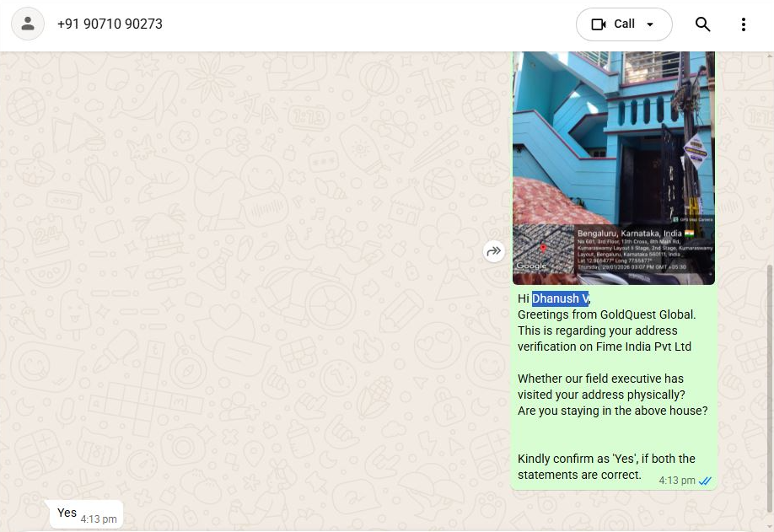Open the three-dot chat menu
Viewport: 774px width, 532px height.
(x=744, y=24)
